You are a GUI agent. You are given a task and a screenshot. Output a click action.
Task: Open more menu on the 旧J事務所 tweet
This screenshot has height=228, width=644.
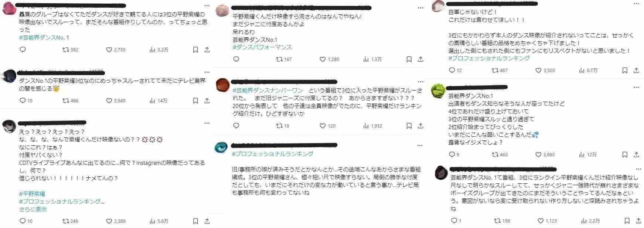tap(419, 145)
